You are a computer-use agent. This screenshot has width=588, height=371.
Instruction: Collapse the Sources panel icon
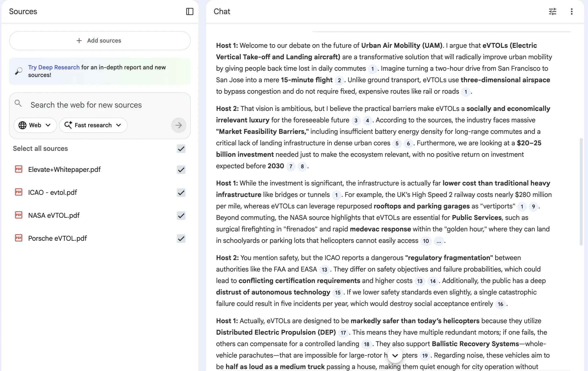coord(190,11)
